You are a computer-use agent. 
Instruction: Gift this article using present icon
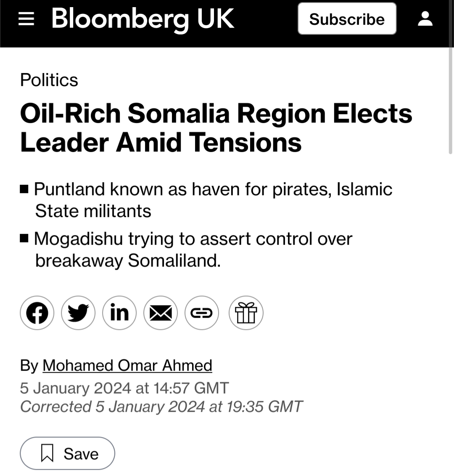tap(246, 313)
